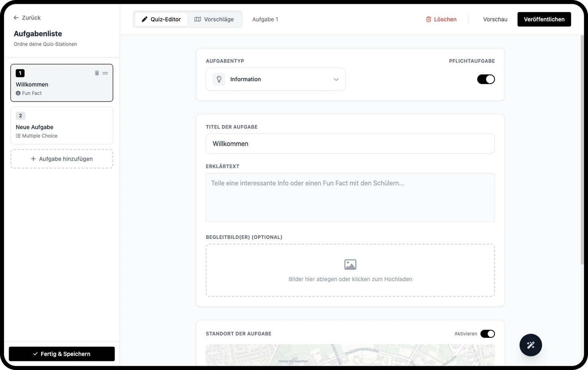The width and height of the screenshot is (588, 370).
Task: Click the chevron in the Aufgabentyp selector
Action: 336,79
